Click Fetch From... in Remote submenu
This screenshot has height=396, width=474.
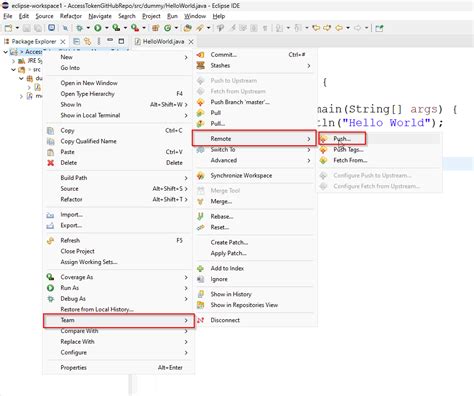click(379, 160)
